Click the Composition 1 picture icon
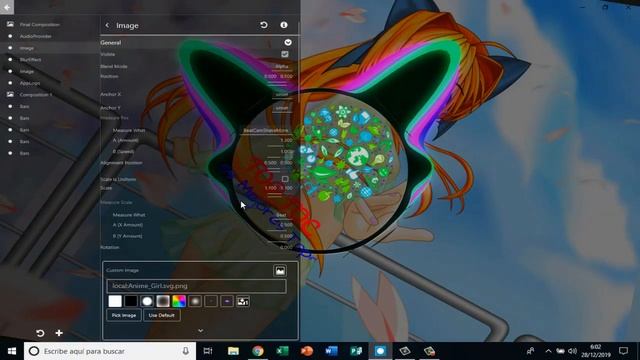 coord(10,95)
